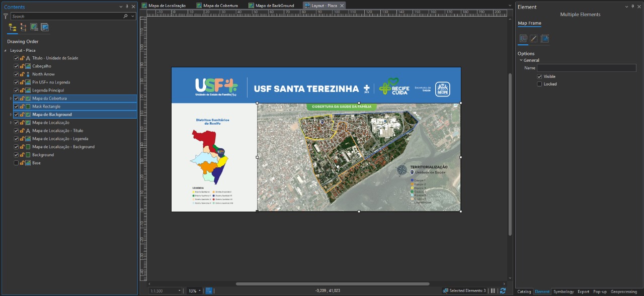Screen dimensions: 644x296
Task: Open the Display properties icon for Map Frame
Action: (533, 39)
